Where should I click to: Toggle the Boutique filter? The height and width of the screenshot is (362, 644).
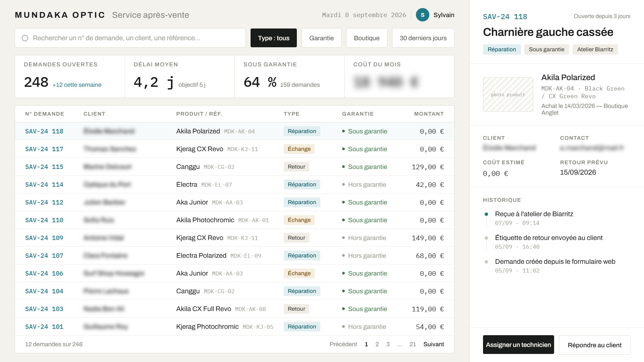click(x=367, y=38)
